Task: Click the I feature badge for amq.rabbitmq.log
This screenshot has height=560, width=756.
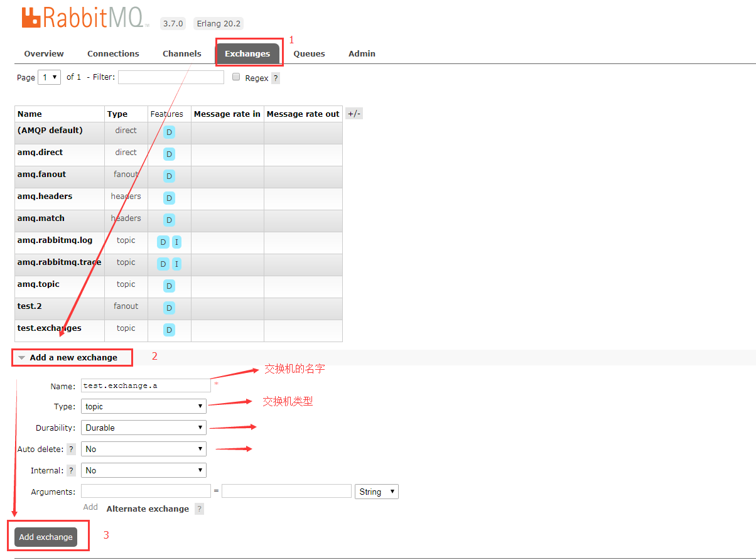Action: [x=176, y=242]
